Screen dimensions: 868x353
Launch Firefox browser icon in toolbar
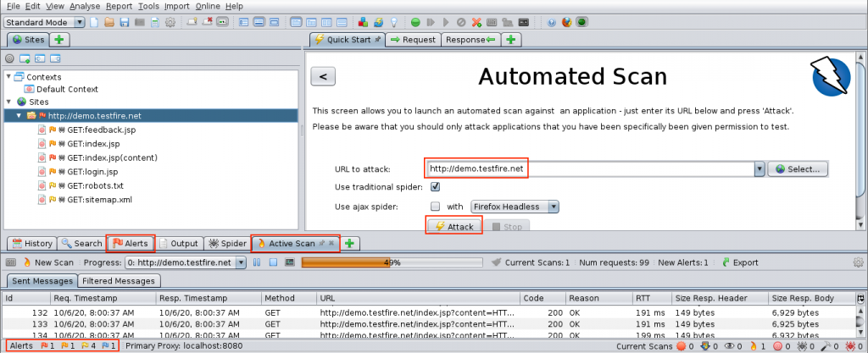[x=566, y=22]
